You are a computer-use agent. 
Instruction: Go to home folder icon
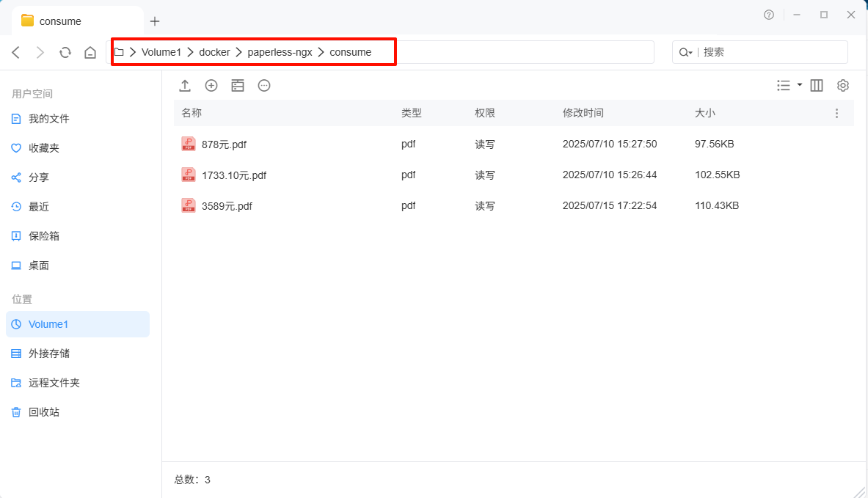coord(90,53)
